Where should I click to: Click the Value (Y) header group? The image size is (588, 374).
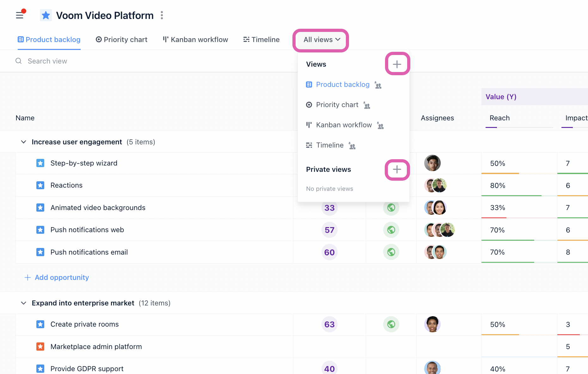(x=534, y=97)
